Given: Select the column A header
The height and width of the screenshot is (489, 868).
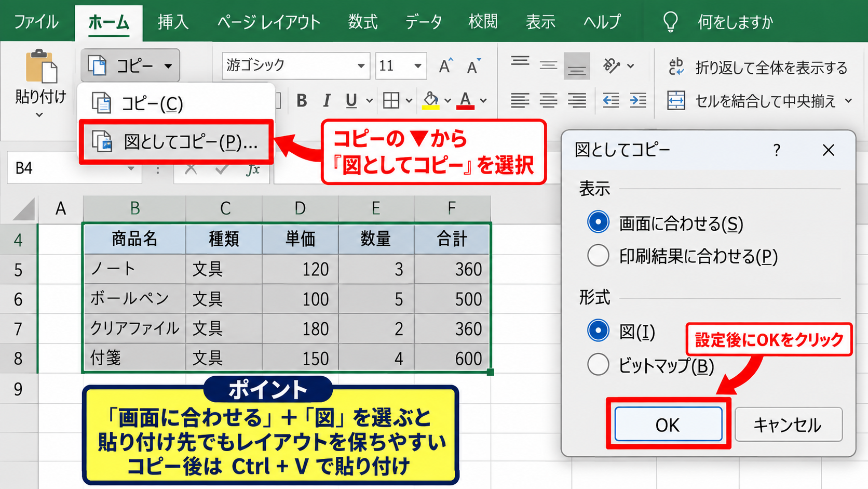Looking at the screenshot, I should tap(61, 208).
